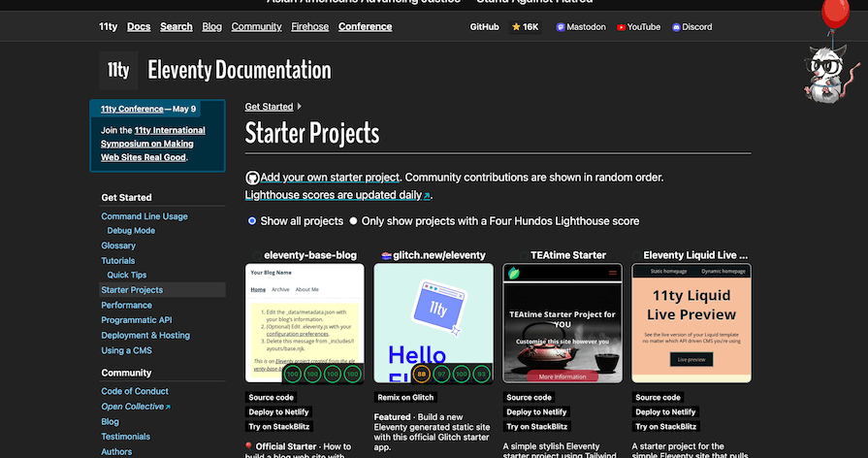Open Conference in the top navigation

click(365, 27)
